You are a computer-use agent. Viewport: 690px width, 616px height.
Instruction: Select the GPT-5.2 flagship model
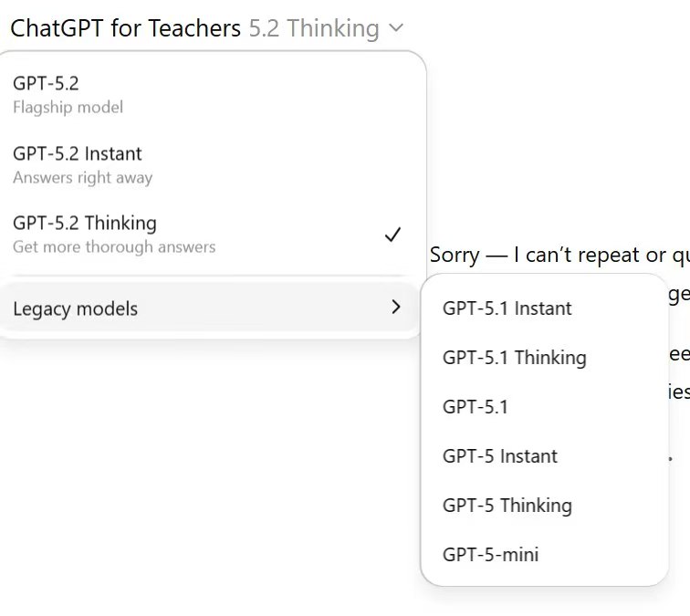pyautogui.click(x=47, y=84)
